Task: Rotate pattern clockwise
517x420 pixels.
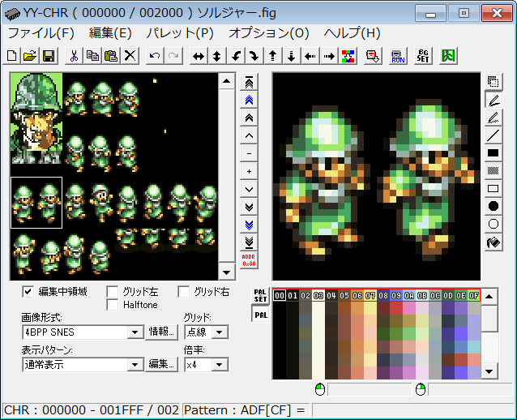Action: click(254, 56)
